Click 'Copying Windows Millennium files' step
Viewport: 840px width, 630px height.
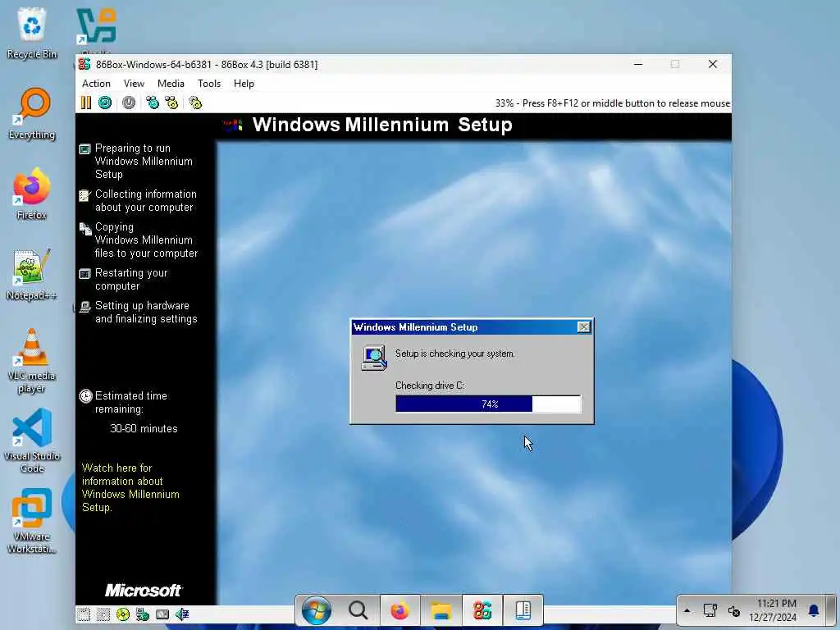tap(146, 240)
